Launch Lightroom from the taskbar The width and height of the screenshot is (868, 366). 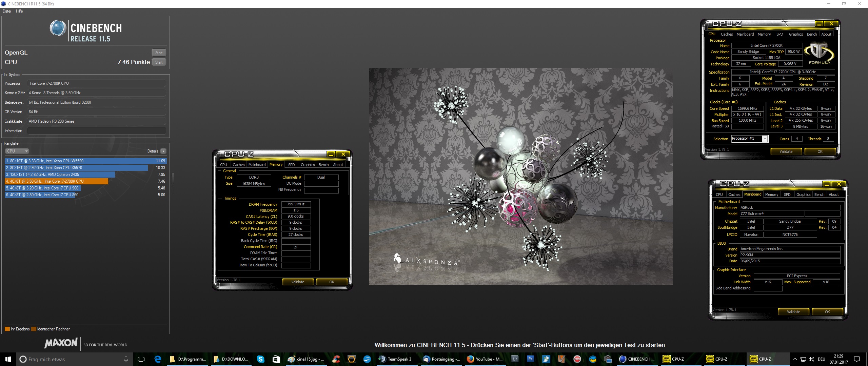coord(515,359)
